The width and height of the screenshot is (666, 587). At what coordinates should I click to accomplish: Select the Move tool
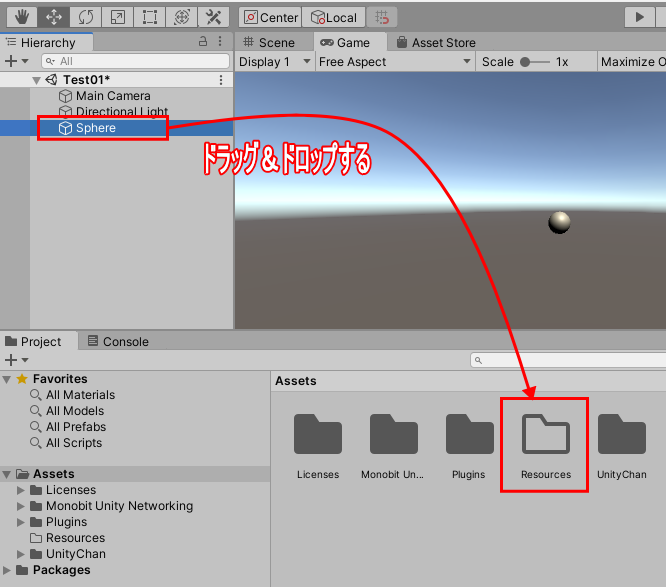54,17
